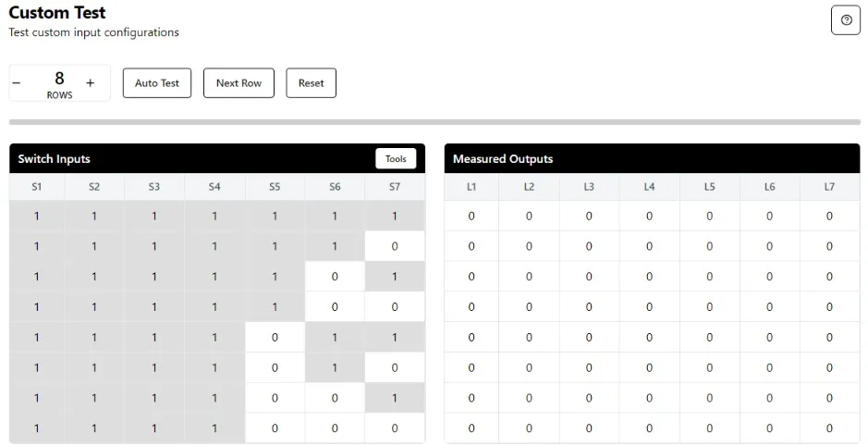Click the row count number field
Viewport: 868px width, 446px height.
59,79
